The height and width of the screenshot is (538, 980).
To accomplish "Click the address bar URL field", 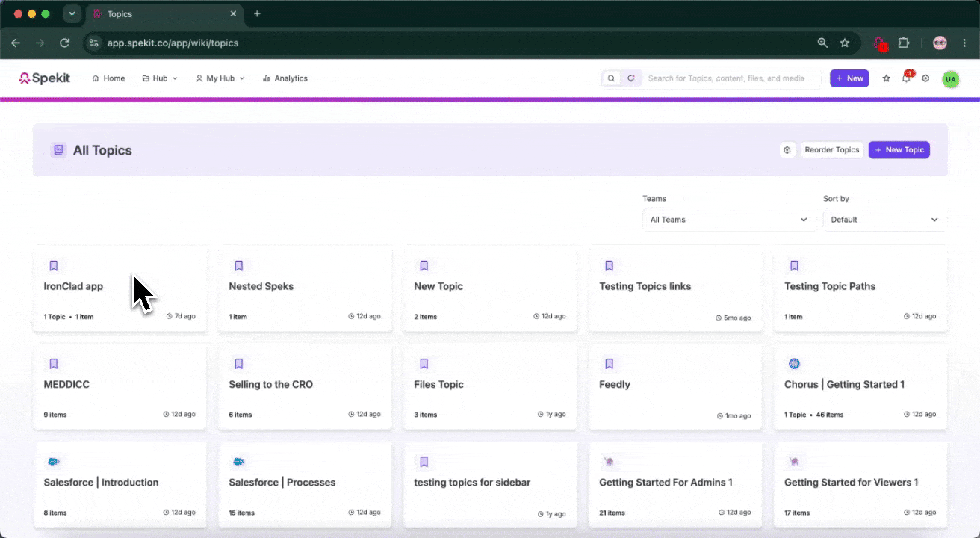I will tap(448, 43).
